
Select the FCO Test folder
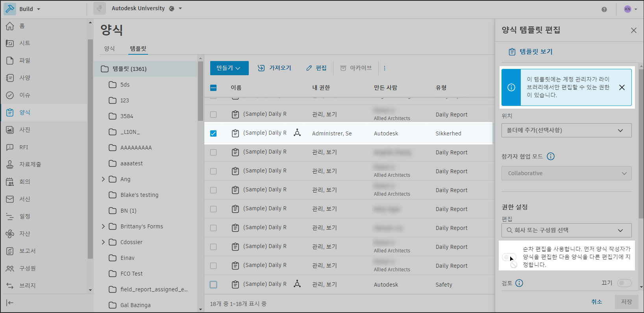point(131,274)
